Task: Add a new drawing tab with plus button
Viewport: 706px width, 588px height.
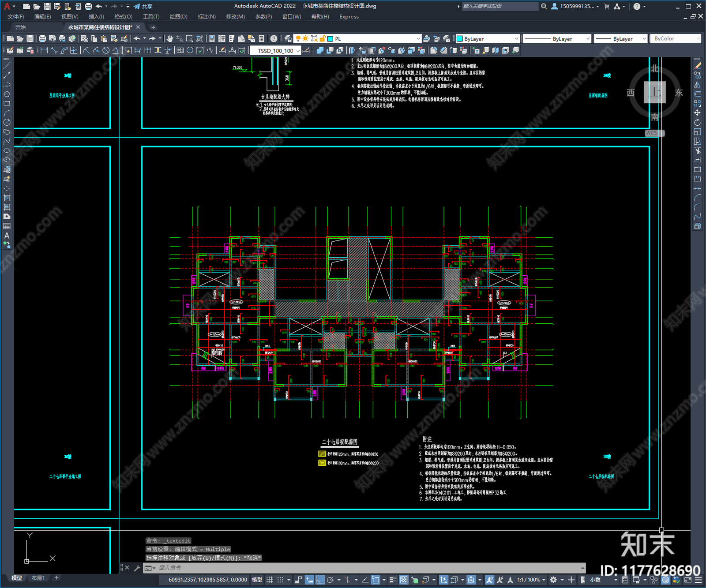Action: (153, 27)
